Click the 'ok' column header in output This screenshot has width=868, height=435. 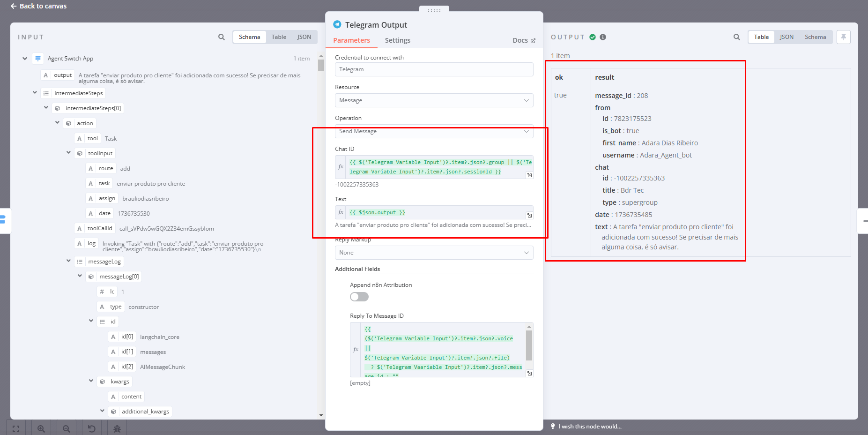click(x=559, y=77)
